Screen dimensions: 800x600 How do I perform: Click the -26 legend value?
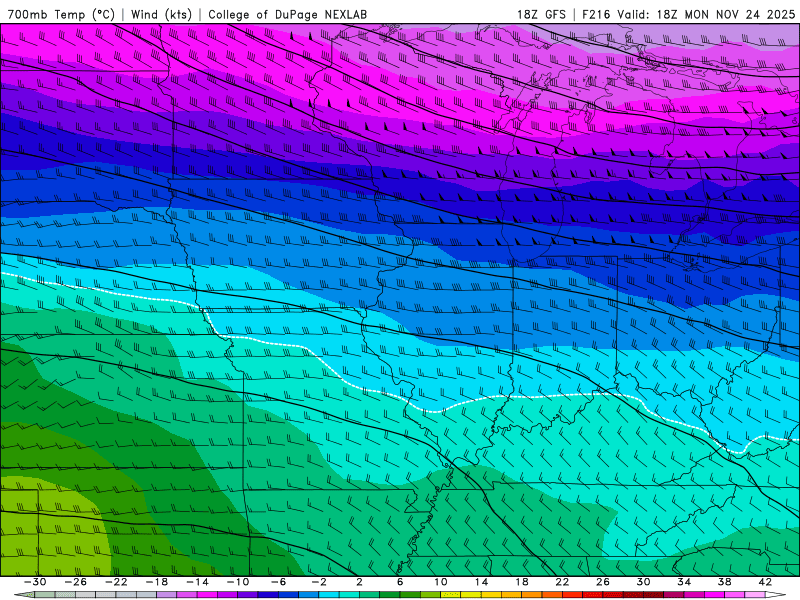(76, 582)
